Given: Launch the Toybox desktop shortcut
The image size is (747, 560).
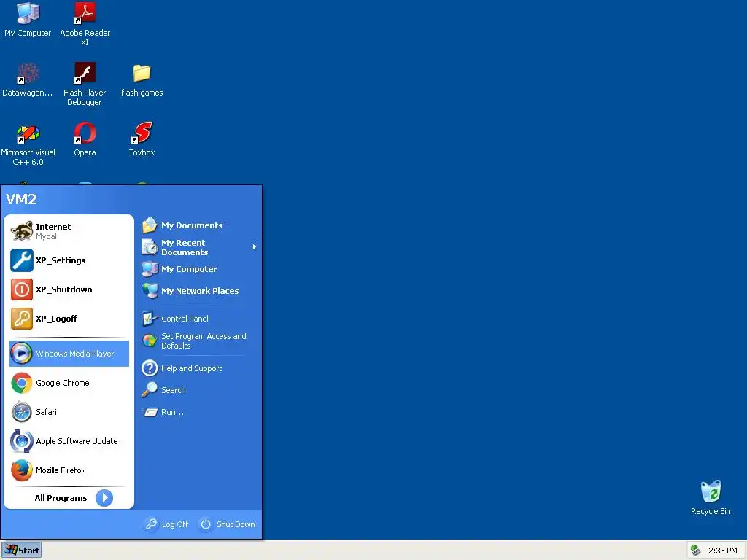Looking at the screenshot, I should 142,139.
